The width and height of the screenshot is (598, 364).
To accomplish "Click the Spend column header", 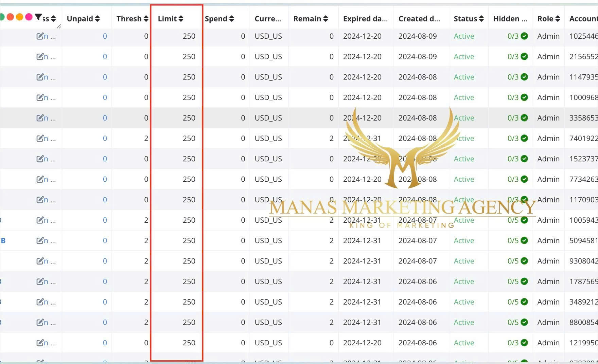I will click(216, 19).
